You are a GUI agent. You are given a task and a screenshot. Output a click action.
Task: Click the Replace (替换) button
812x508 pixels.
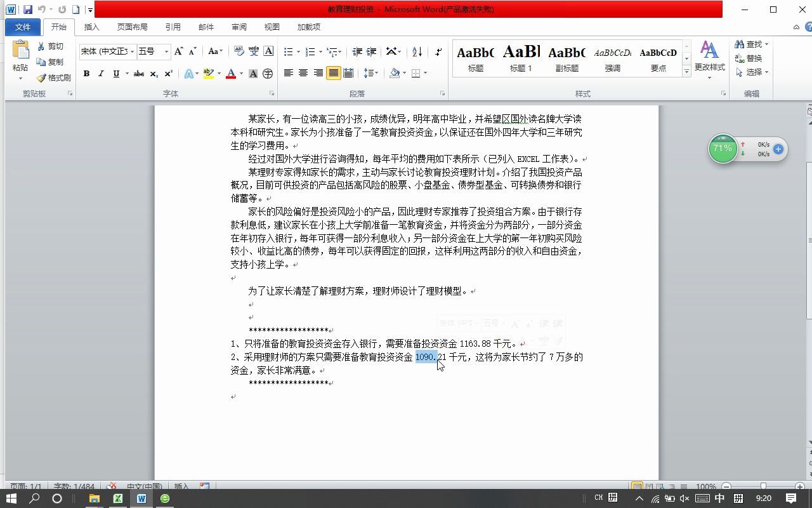[x=749, y=58]
